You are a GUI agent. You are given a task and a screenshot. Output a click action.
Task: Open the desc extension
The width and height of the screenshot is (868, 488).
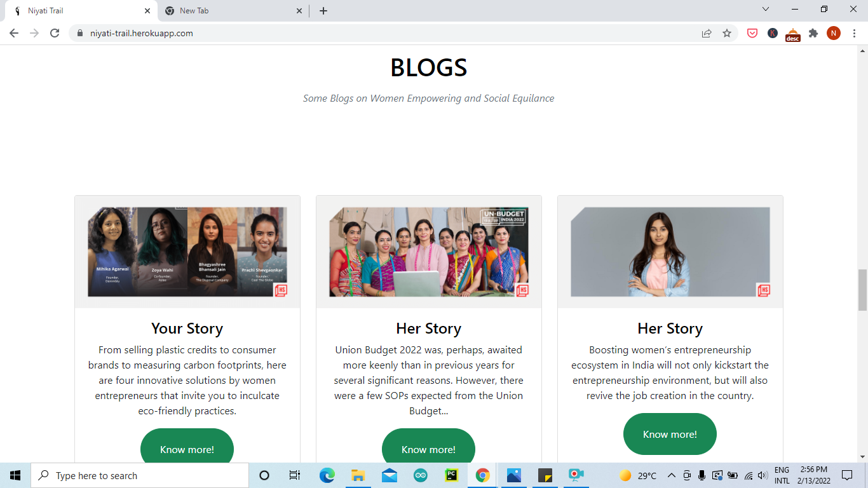coord(792,32)
